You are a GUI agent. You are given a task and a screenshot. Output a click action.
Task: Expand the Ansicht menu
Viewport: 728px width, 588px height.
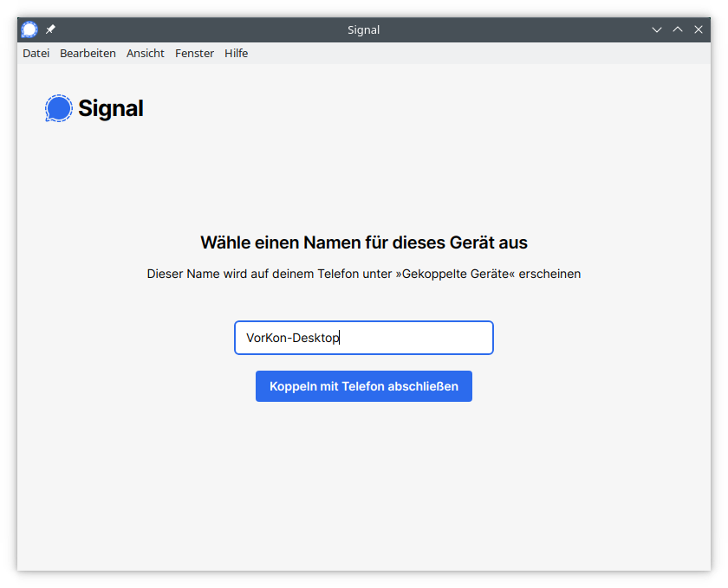[x=145, y=53]
